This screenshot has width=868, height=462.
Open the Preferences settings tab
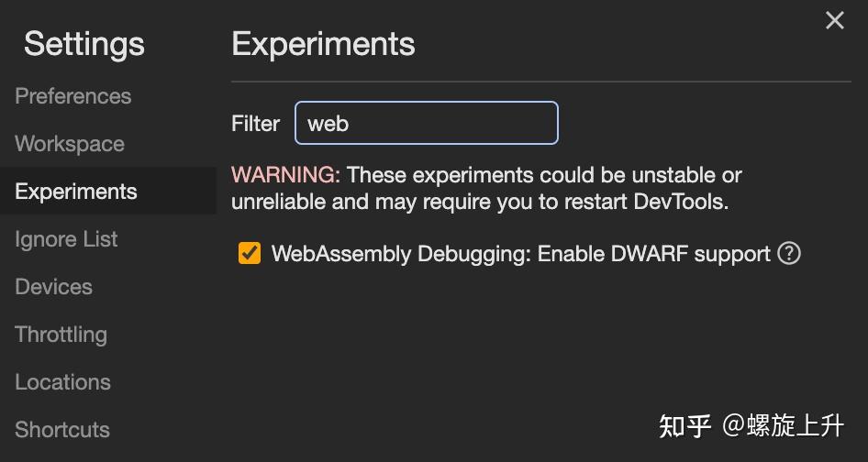(x=73, y=96)
